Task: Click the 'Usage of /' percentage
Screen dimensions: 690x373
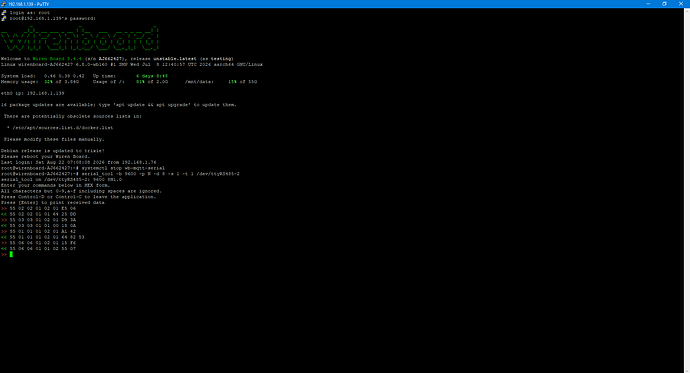Action: [x=140, y=81]
